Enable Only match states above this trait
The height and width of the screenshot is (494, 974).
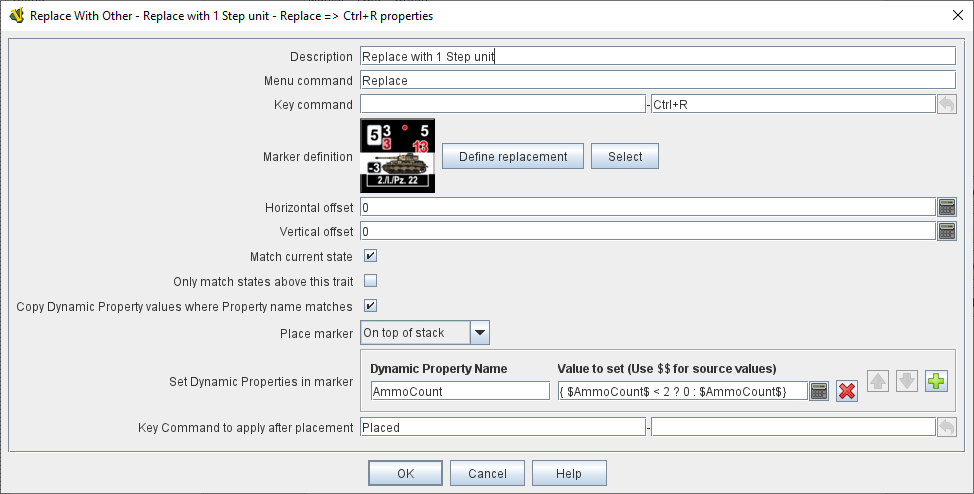[x=370, y=281]
